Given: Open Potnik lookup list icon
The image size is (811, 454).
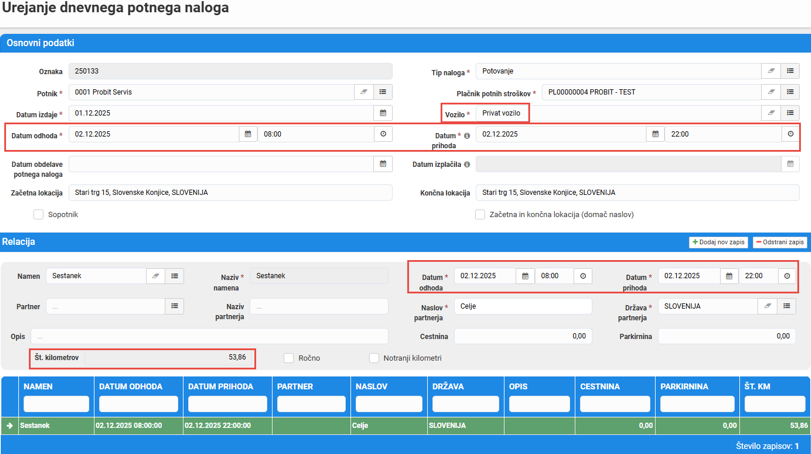Looking at the screenshot, I should pos(383,92).
